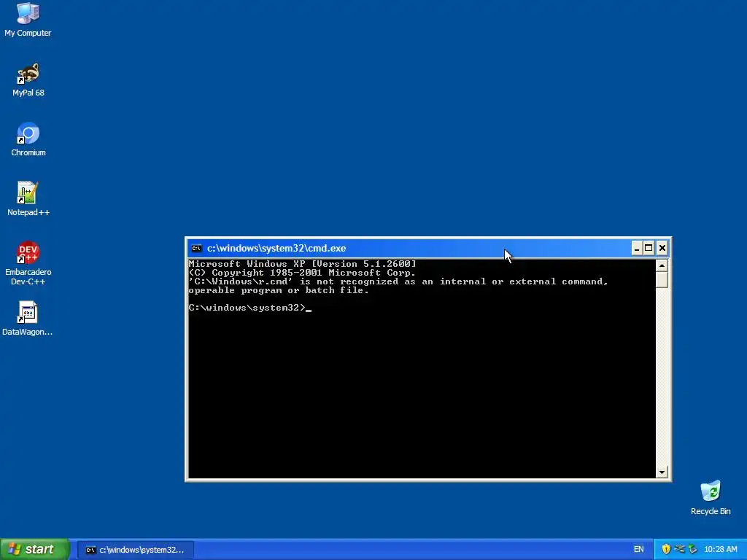Click the 'C:\windows\system32>' prompt line

tap(249, 308)
